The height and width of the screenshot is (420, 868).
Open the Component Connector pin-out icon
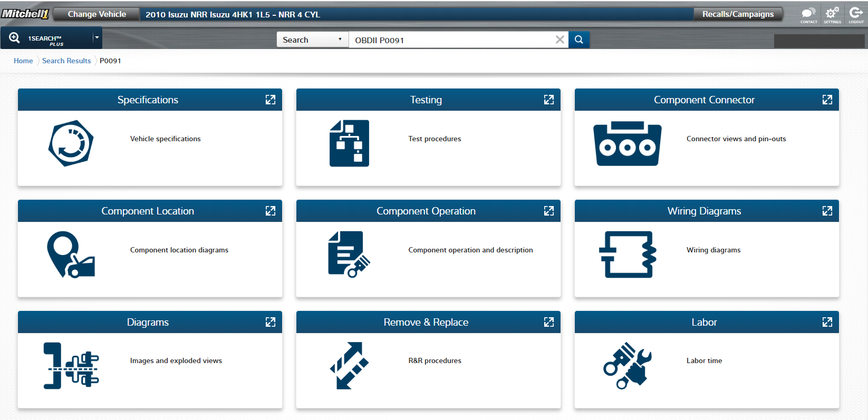point(627,144)
